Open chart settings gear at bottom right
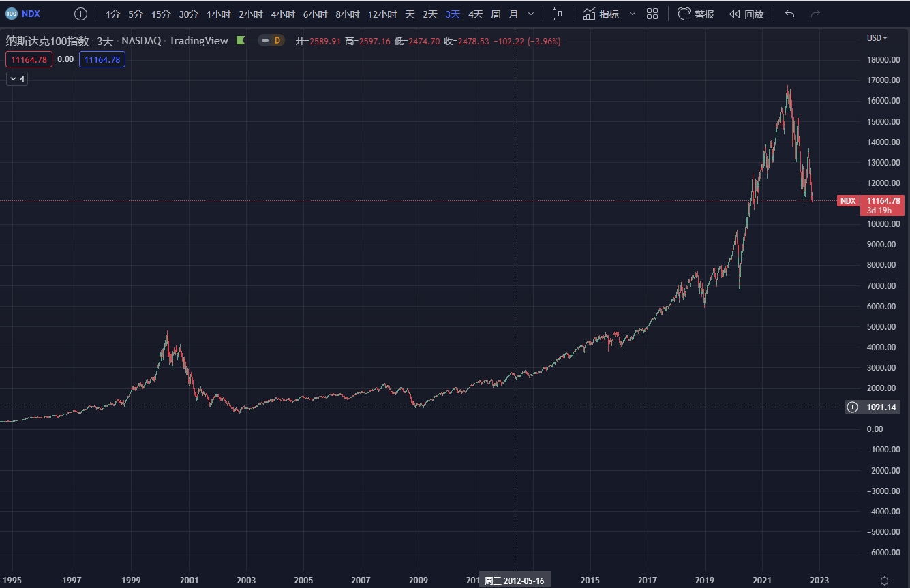This screenshot has height=588, width=910. pyautogui.click(x=884, y=581)
